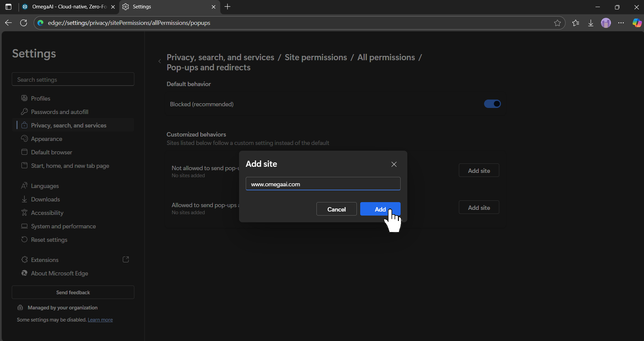Open Site permissions breadcrumb link

click(315, 57)
